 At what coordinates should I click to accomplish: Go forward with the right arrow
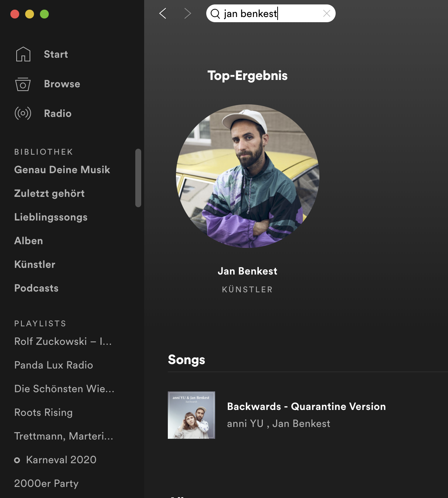[x=187, y=14]
